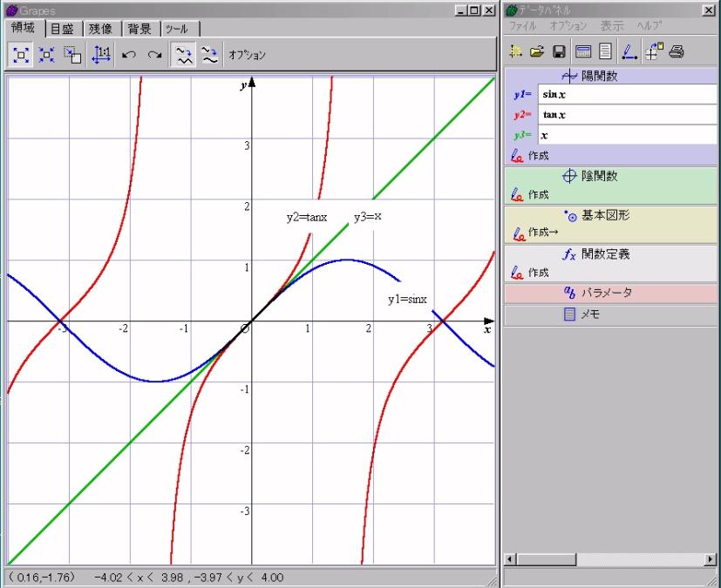Click the data panel horizontal scrollbar thumb
Image resolution: width=721 pixels, height=588 pixels.
coord(547,559)
